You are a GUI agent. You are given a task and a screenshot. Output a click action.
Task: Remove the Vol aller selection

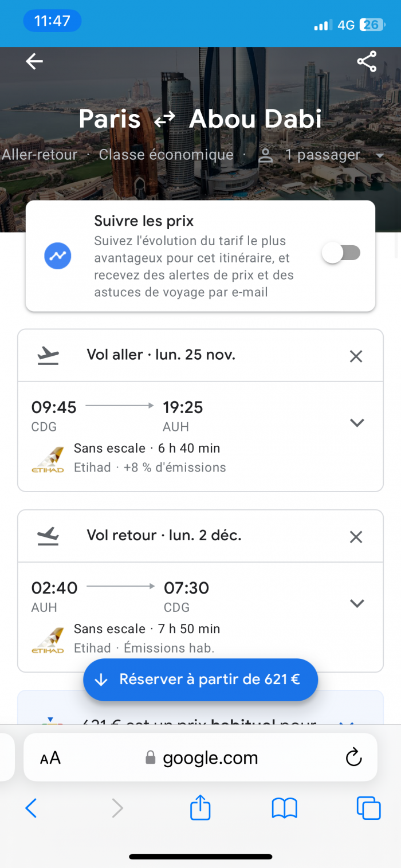pos(356,356)
